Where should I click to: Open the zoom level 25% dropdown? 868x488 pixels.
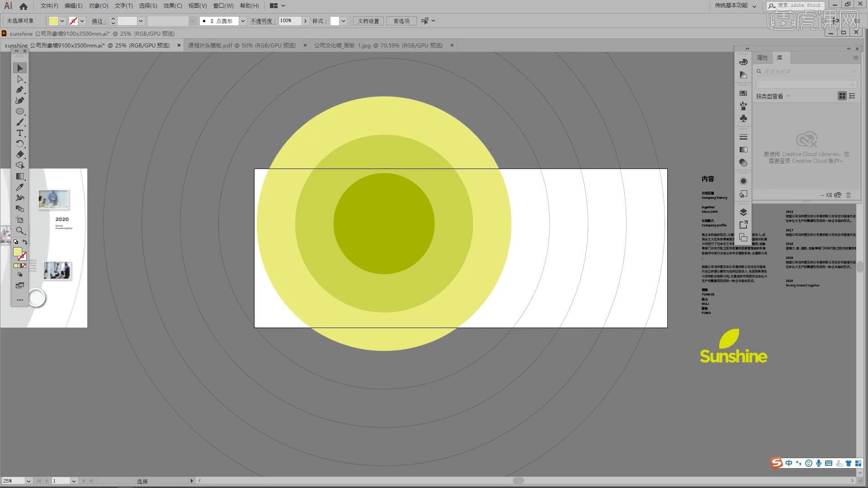(28, 481)
